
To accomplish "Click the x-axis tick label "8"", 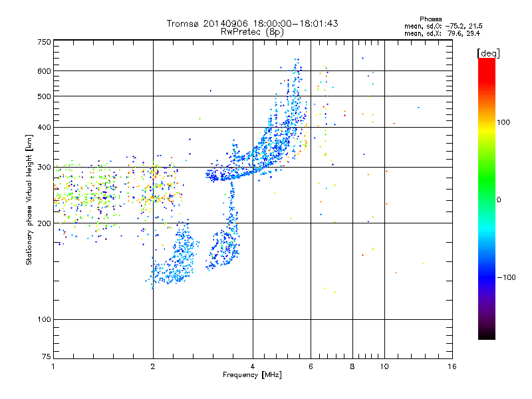I will point(352,366).
